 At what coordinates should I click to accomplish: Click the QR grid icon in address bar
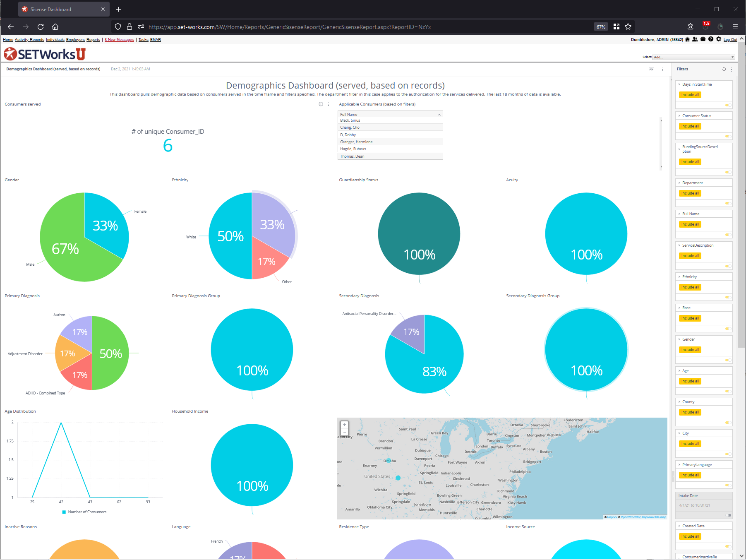pos(616,27)
